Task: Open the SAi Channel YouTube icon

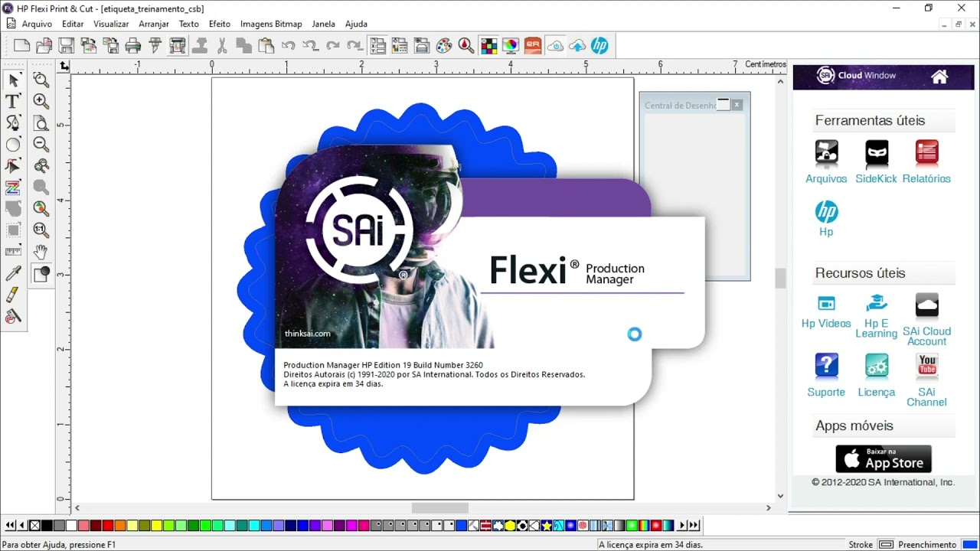Action: coord(926,366)
